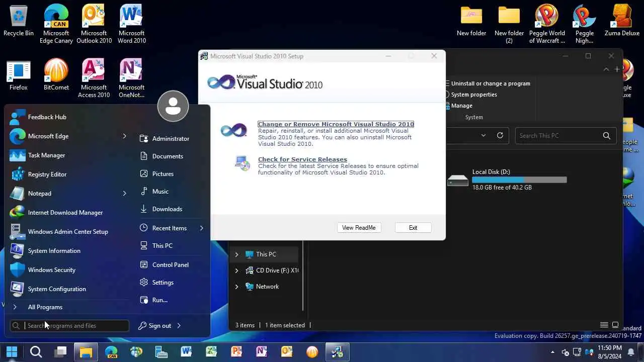This screenshot has width=644, height=362.
Task: Open taskbar clock and date
Action: coord(610,352)
